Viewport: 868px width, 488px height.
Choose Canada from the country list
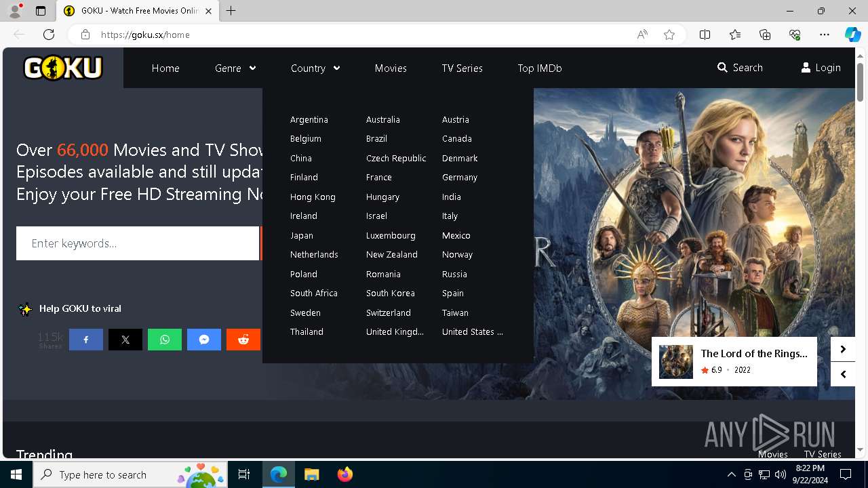457,138
